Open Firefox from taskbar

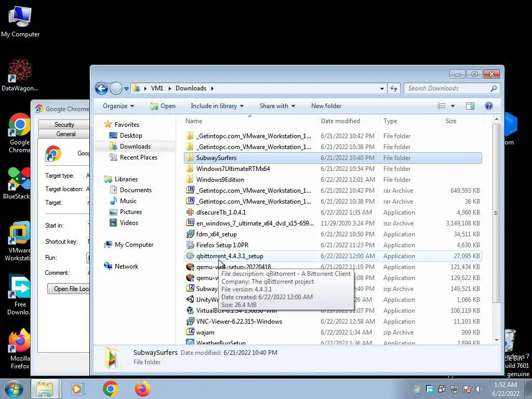click(143, 389)
